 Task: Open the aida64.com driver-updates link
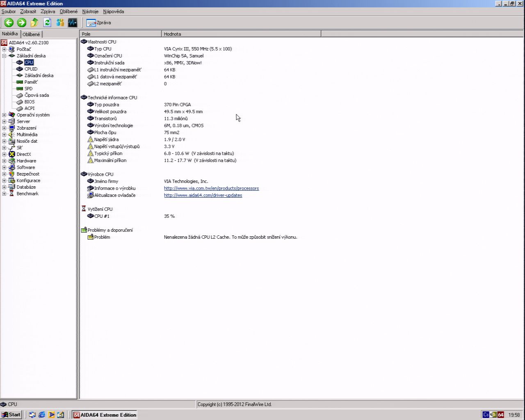pos(203,195)
